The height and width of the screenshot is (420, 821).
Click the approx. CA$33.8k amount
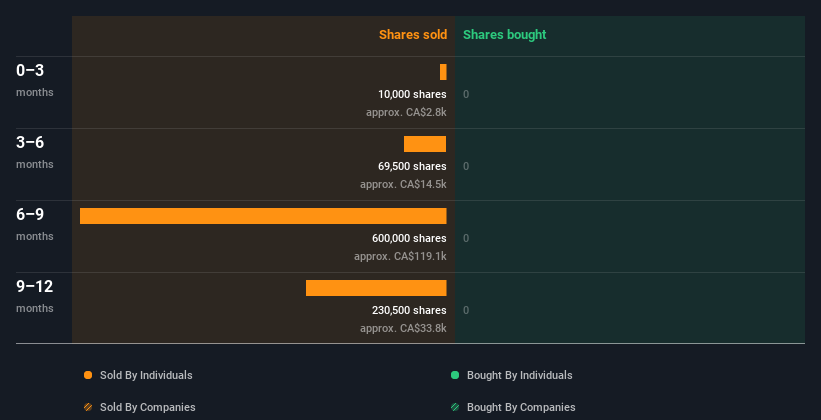point(403,329)
